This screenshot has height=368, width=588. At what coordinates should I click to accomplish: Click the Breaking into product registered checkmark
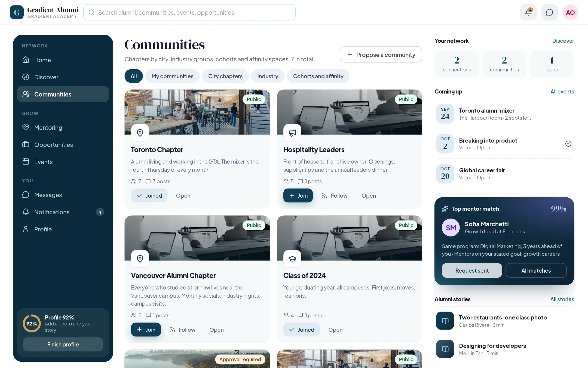(568, 144)
